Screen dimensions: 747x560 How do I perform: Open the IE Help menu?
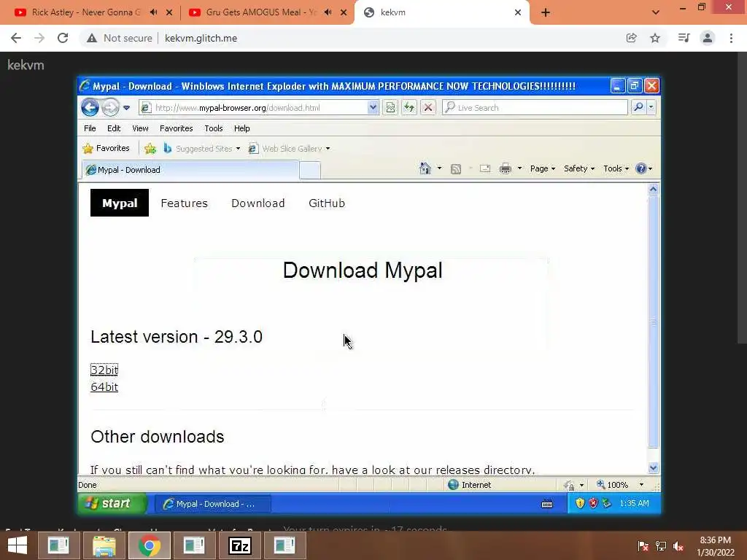[242, 128]
